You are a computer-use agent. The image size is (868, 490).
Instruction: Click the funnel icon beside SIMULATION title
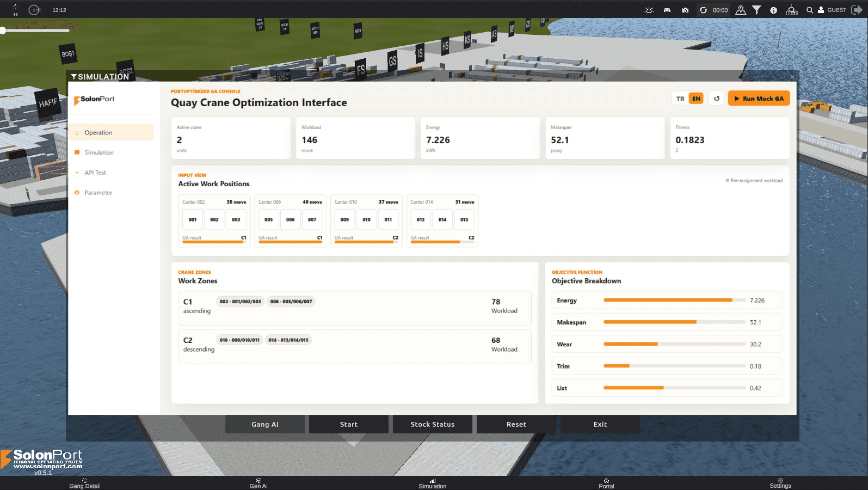pyautogui.click(x=73, y=77)
